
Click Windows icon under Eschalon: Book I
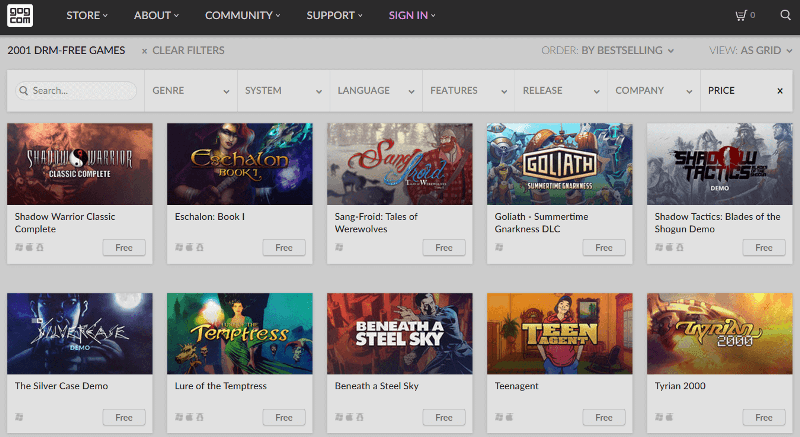[179, 247]
